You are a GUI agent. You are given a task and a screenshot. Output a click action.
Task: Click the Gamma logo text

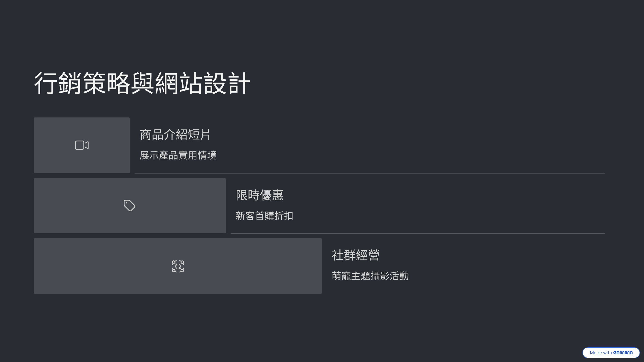[x=623, y=353]
